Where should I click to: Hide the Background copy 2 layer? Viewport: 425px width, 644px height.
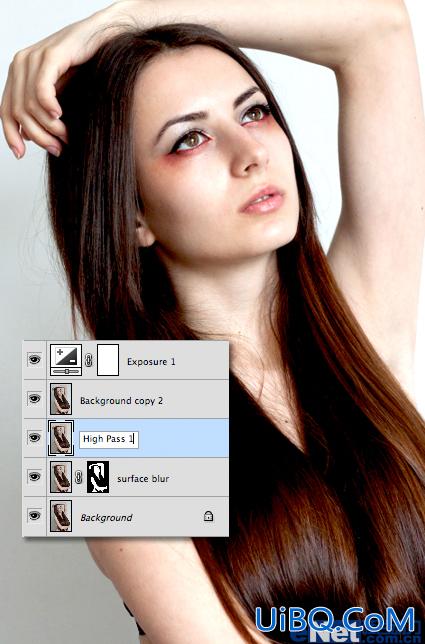pyautogui.click(x=34, y=398)
